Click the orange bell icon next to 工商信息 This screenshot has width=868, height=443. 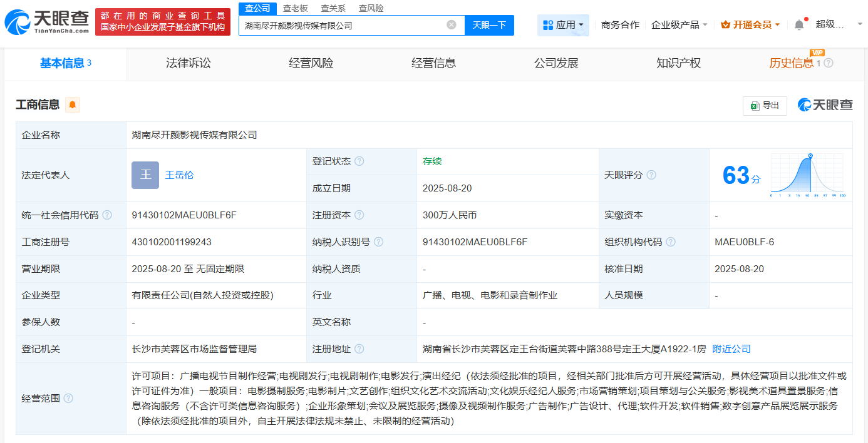point(72,105)
